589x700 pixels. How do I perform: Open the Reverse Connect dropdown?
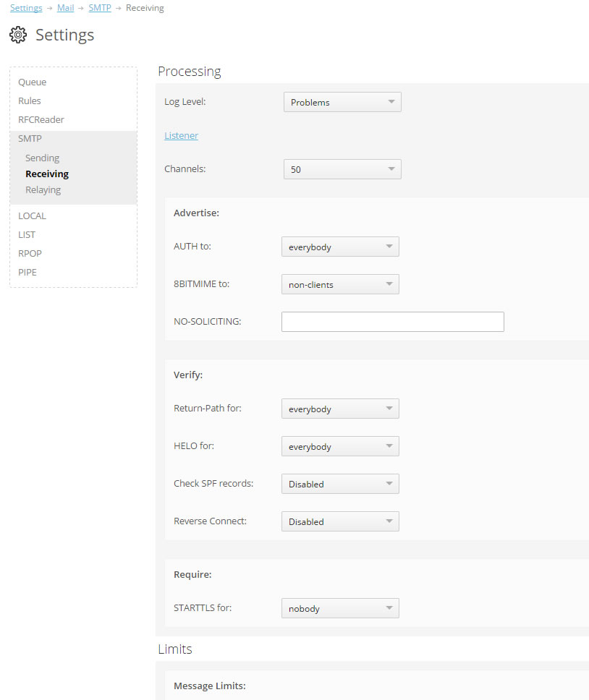point(340,521)
